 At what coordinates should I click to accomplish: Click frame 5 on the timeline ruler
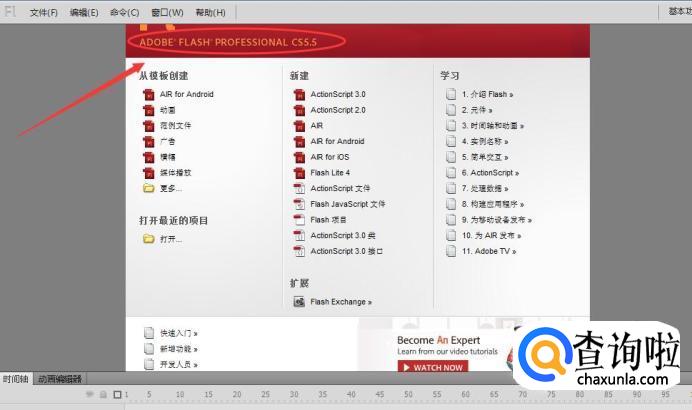click(149, 395)
